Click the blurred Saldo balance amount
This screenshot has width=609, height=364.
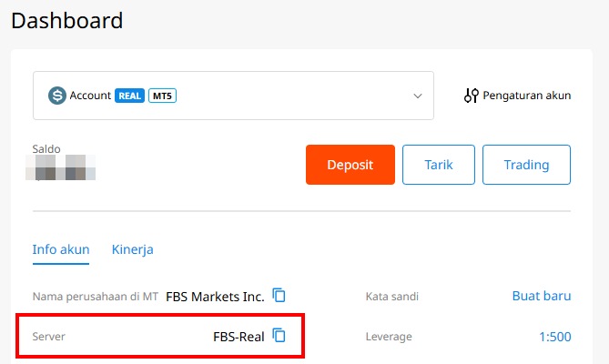(x=61, y=167)
